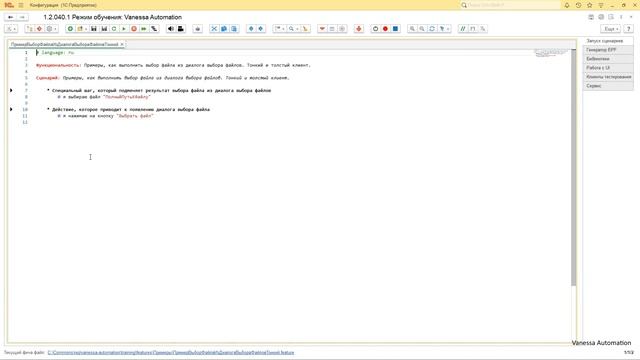
Task: Click the 'Выбрать файл' string on line 11
Action: pos(135,116)
